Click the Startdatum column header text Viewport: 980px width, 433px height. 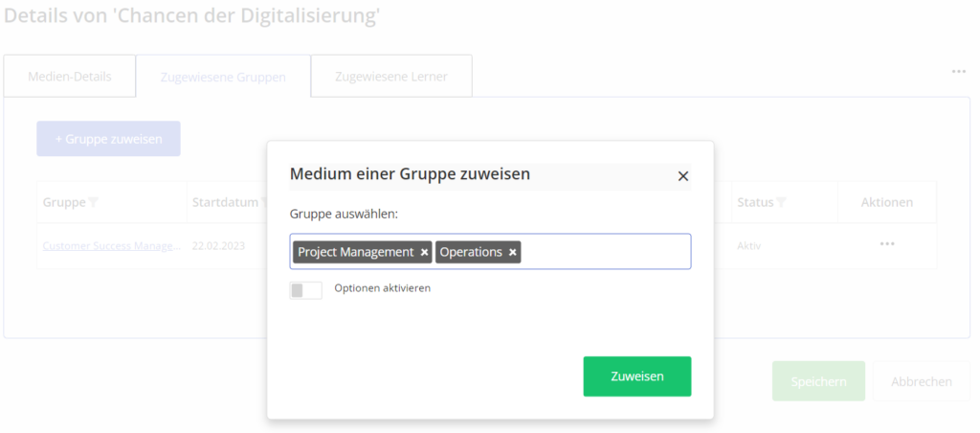click(x=225, y=202)
